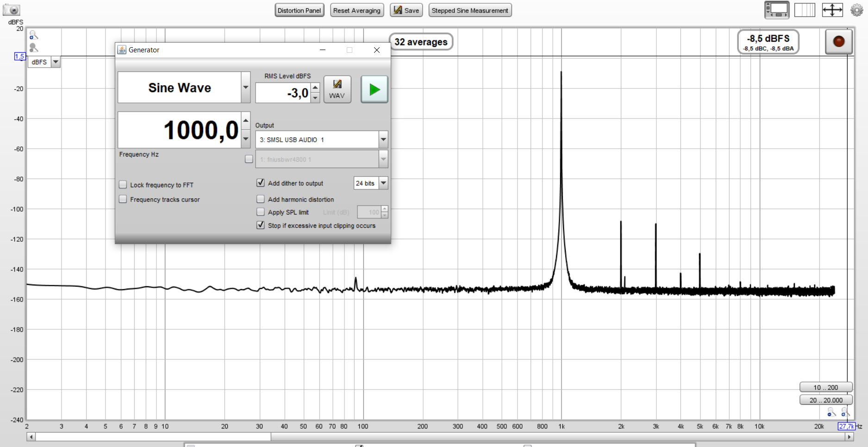Show vertical bars layout icon
Image resolution: width=868 pixels, height=447 pixels.
point(805,10)
